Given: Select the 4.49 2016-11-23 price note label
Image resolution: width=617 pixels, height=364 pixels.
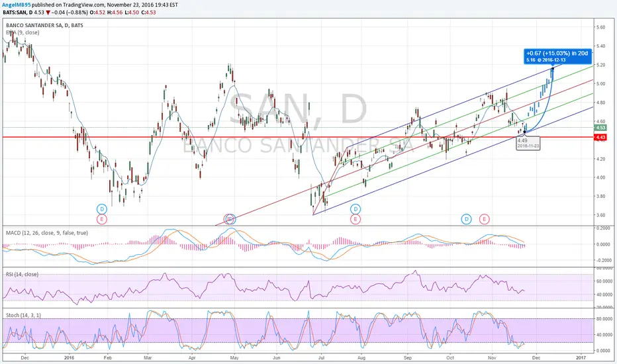Looking at the screenshot, I should click(528, 143).
